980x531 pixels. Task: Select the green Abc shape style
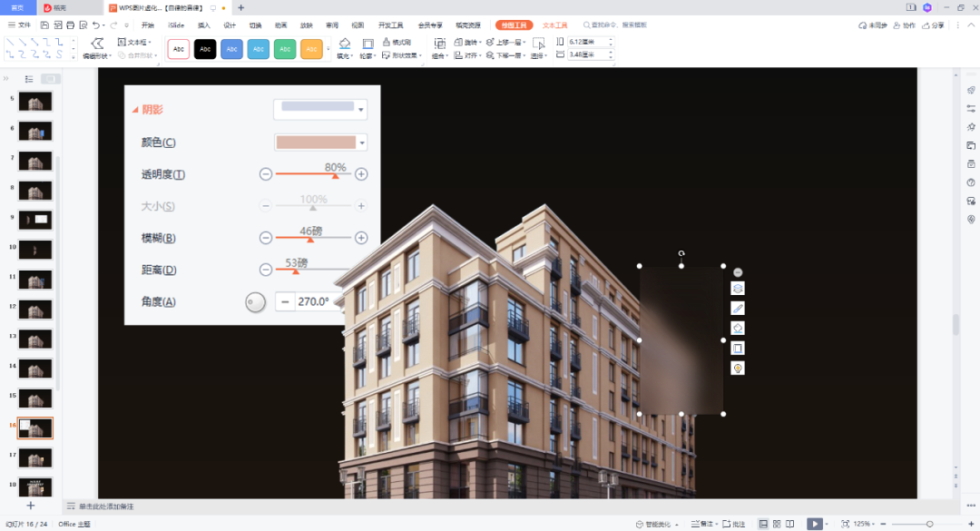coord(285,49)
